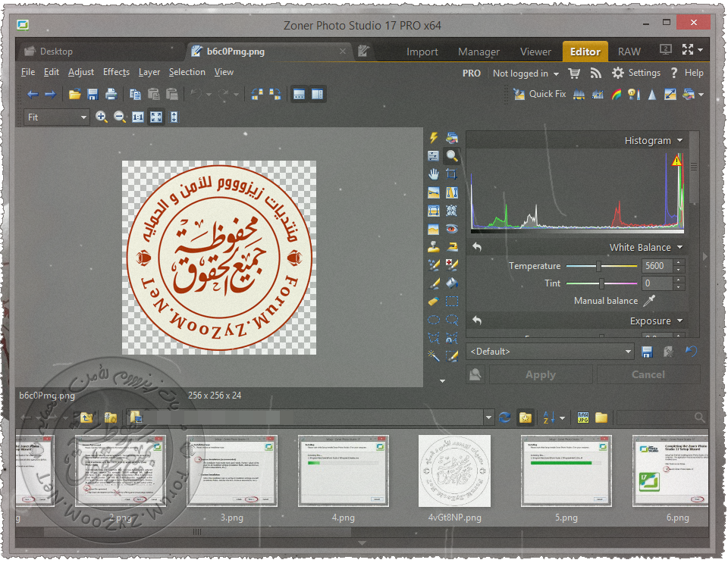Zoom in with the plus magnifier
Viewport: 728px width, 563px height.
[x=101, y=117]
